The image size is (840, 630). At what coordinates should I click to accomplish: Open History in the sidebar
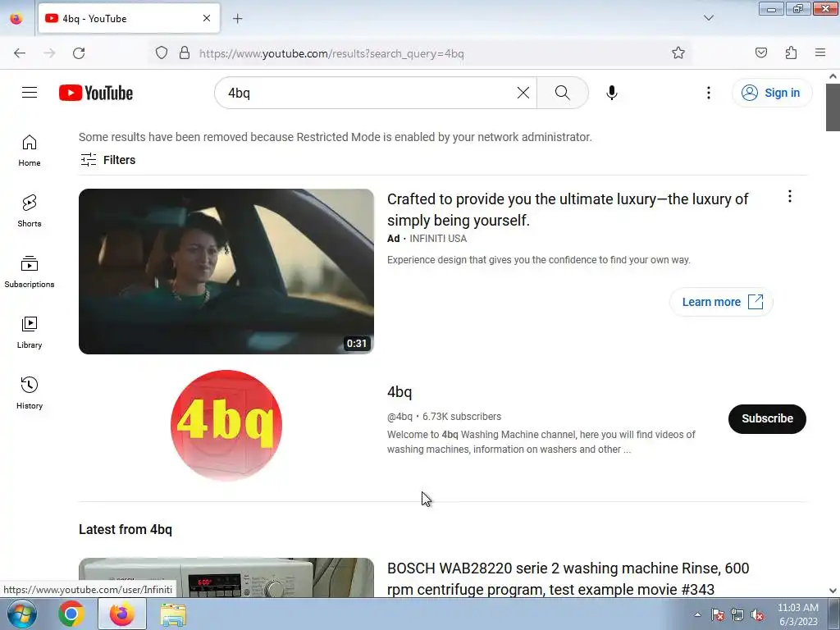(30, 393)
